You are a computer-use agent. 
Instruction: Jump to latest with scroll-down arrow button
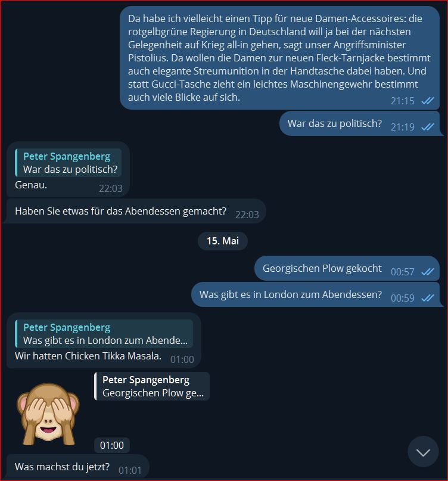(x=423, y=452)
